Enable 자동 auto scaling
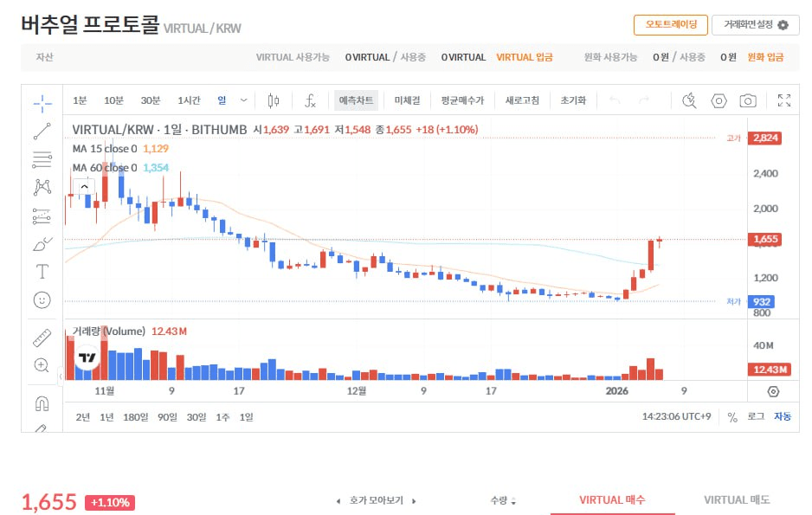Viewport: 812px width, 515px height. point(783,416)
